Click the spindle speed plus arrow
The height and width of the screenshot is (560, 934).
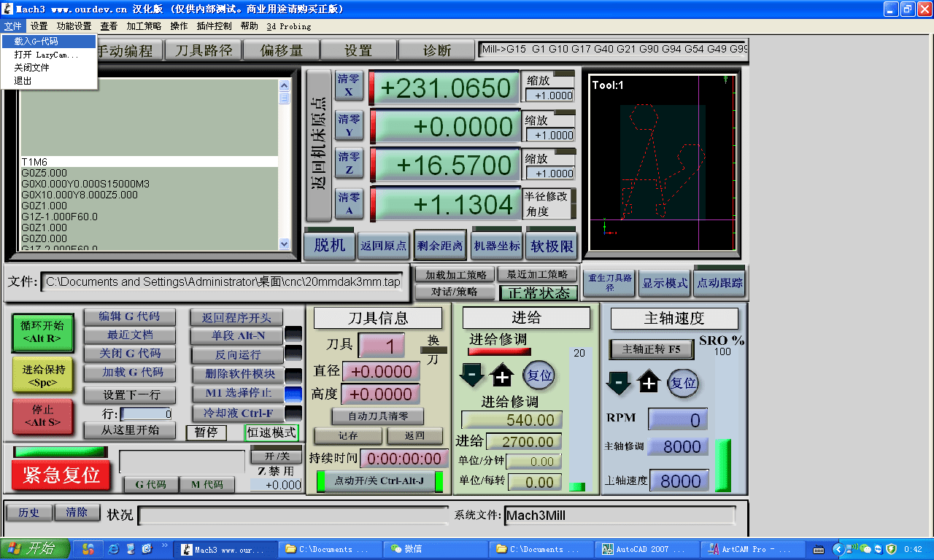click(649, 382)
